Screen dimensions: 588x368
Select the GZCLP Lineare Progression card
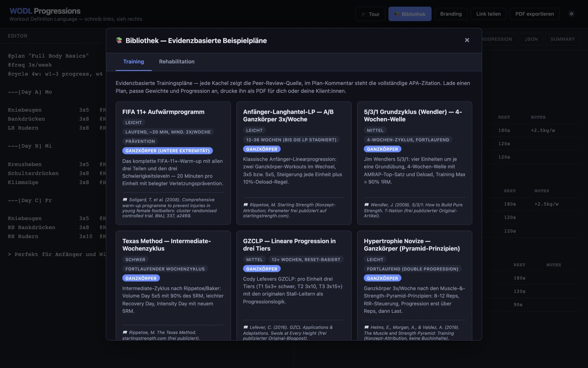[x=294, y=285]
